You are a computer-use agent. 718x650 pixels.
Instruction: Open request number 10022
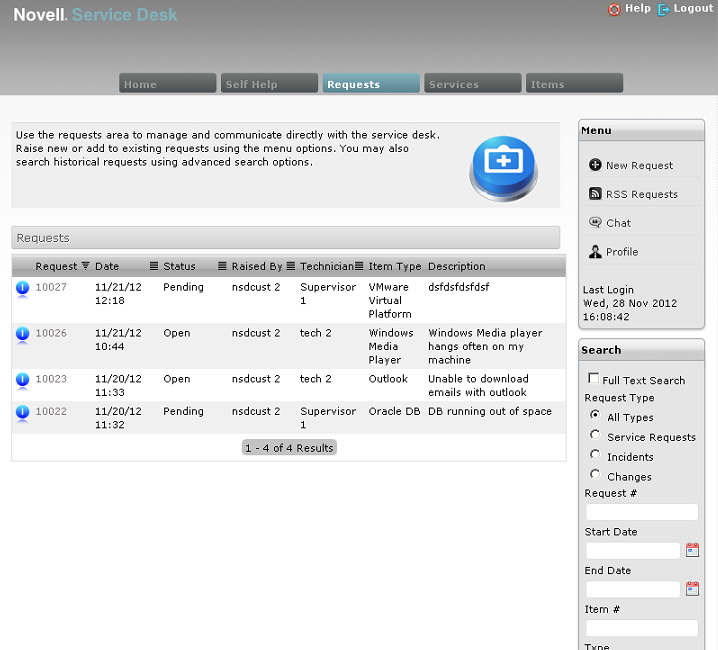(51, 411)
